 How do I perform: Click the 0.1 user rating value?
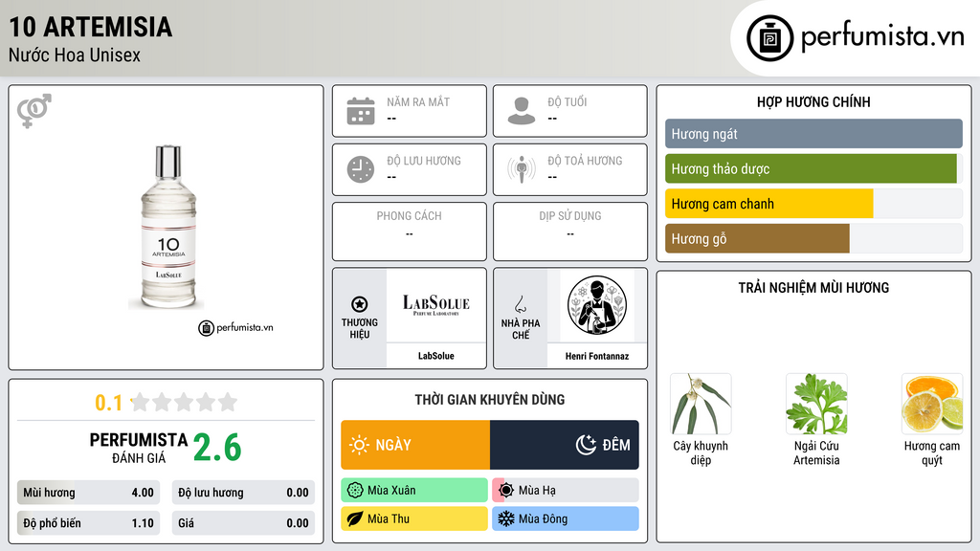109,403
